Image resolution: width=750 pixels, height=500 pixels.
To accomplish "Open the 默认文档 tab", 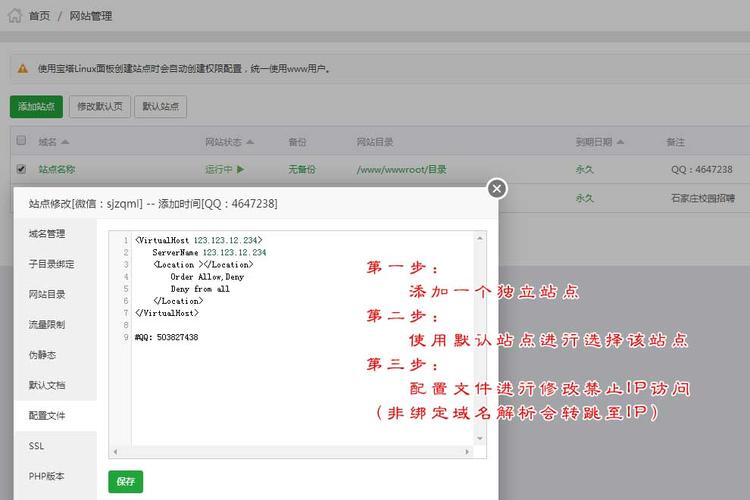I will tap(47, 385).
